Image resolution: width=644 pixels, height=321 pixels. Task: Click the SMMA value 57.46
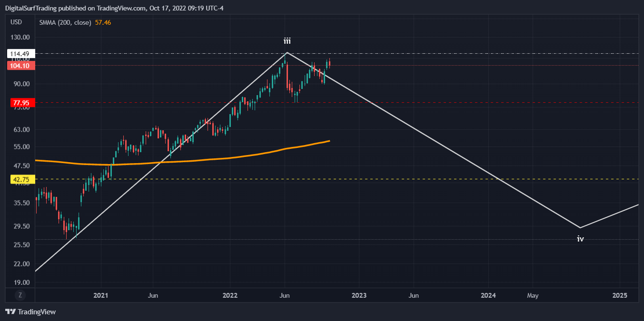[103, 22]
